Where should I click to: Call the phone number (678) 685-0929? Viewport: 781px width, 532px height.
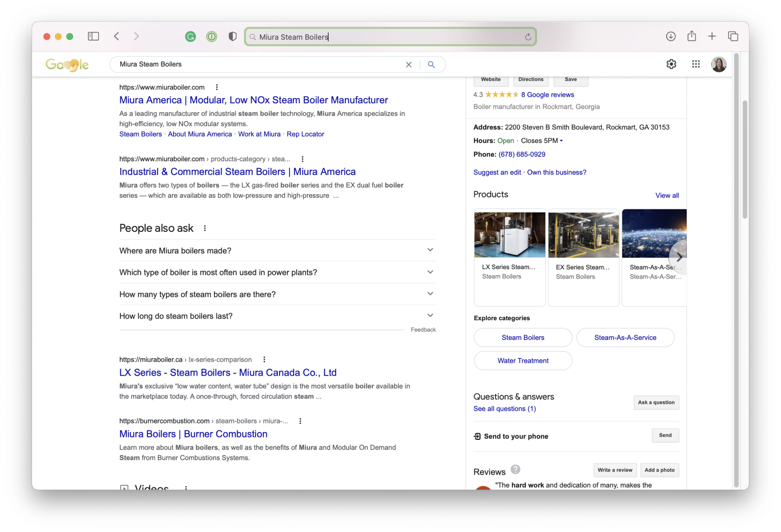click(x=522, y=154)
